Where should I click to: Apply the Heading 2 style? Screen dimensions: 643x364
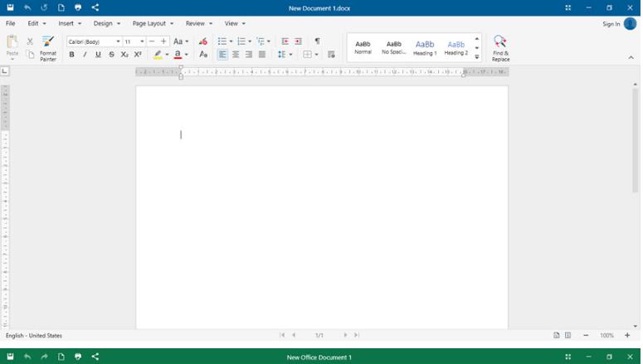(x=456, y=47)
